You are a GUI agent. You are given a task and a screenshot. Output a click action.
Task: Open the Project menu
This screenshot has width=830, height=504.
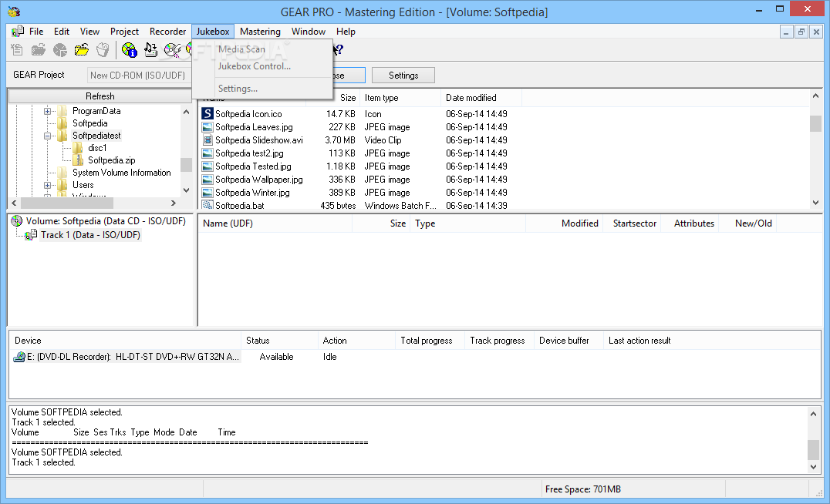click(x=124, y=31)
